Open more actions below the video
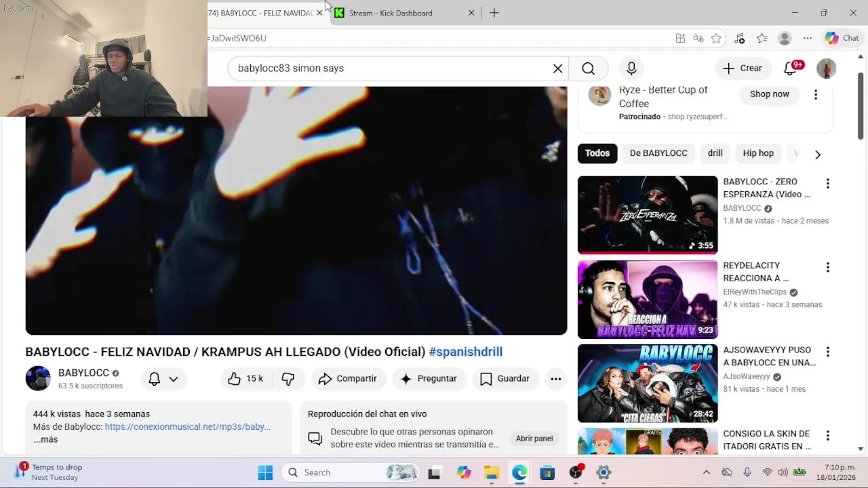This screenshot has width=868, height=488. click(555, 379)
